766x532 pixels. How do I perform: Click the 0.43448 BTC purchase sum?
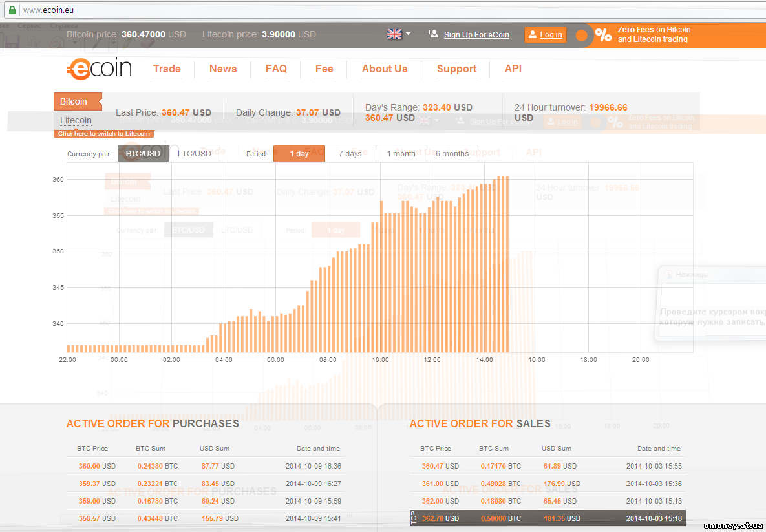[x=157, y=518]
